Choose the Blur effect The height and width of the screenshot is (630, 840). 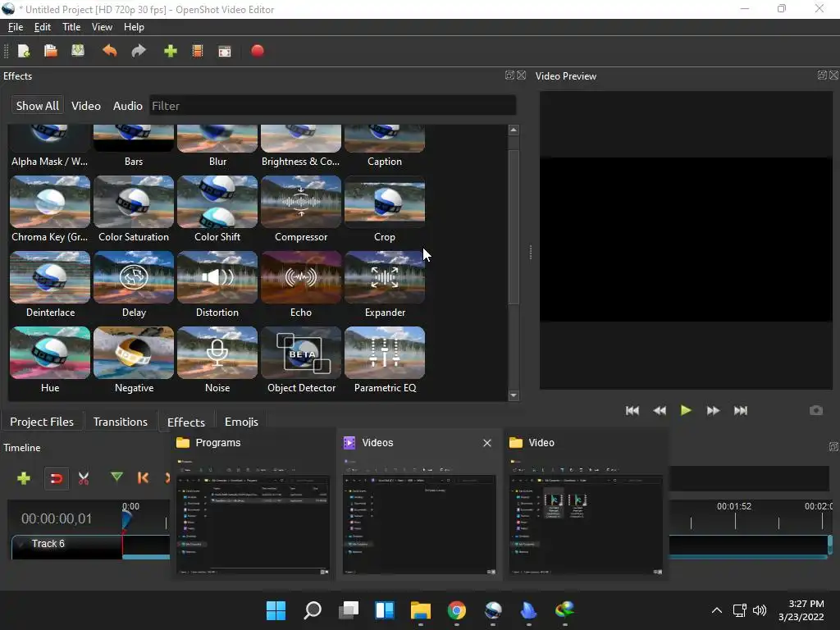pyautogui.click(x=217, y=146)
